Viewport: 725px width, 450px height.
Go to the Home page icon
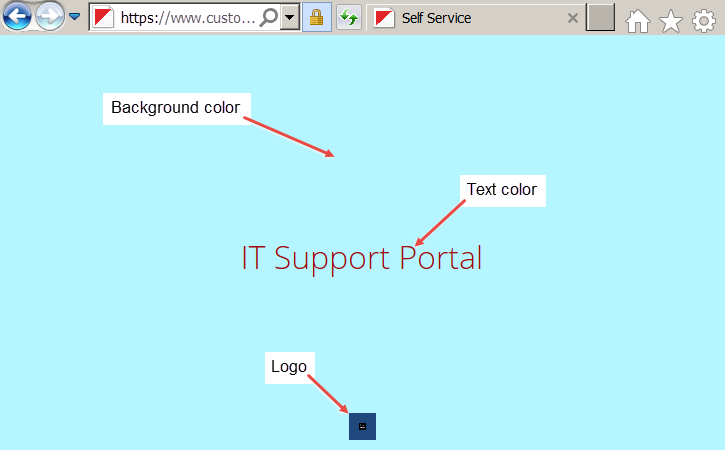(x=638, y=20)
